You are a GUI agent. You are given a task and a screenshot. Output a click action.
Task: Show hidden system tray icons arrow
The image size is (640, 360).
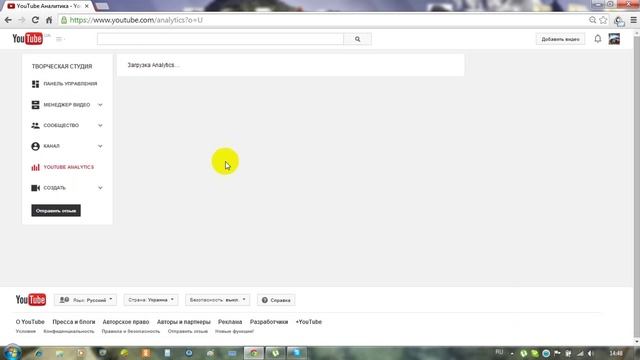point(512,353)
